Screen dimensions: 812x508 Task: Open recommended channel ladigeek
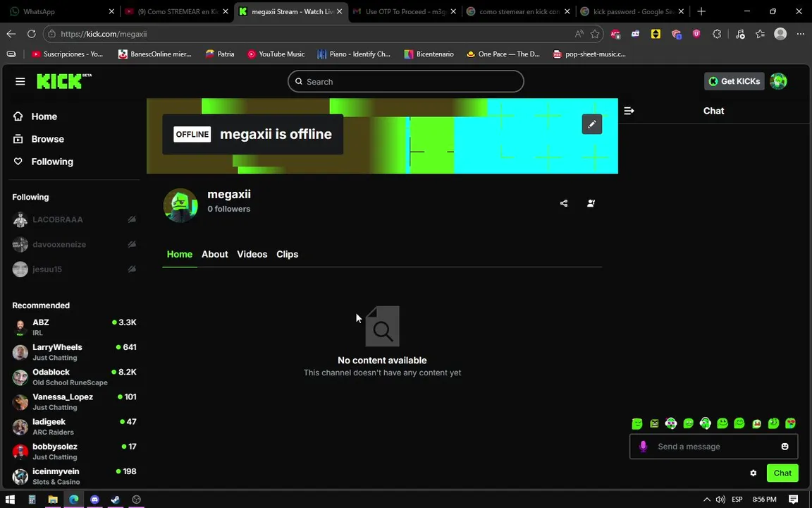point(74,427)
